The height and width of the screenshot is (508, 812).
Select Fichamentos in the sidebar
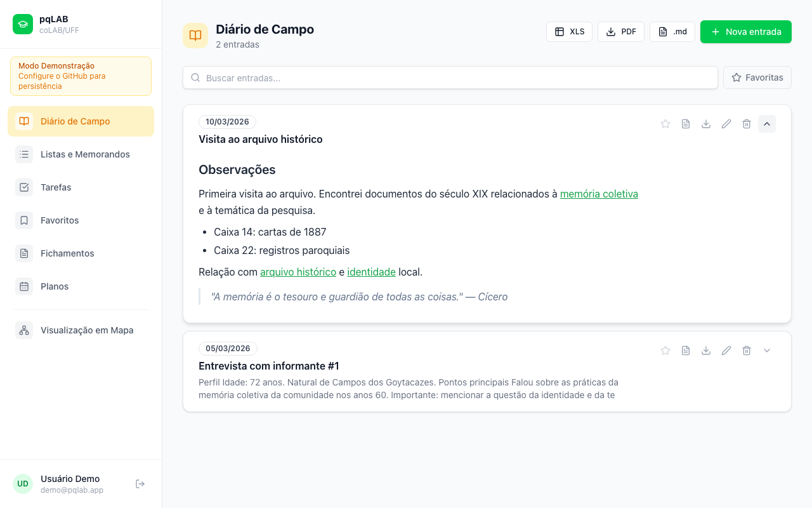(x=69, y=253)
